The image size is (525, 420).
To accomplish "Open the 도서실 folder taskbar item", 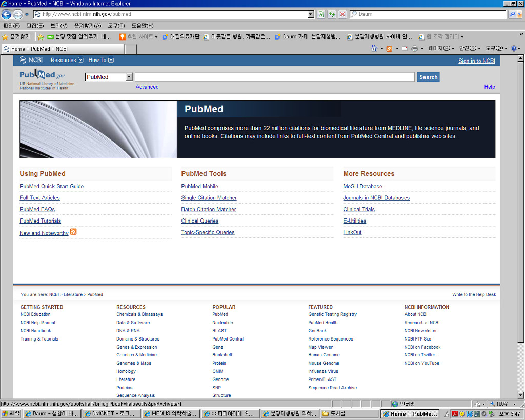I will click(350, 414).
